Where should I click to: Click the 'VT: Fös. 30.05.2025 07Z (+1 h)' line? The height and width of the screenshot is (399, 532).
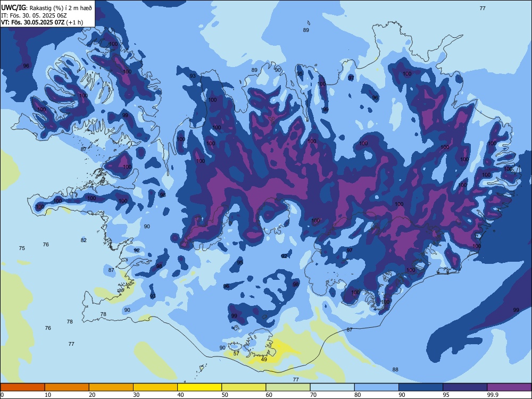click(42, 22)
